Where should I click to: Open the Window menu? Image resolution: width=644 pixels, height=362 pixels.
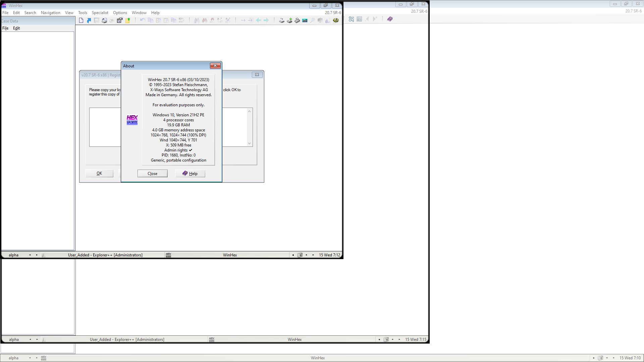(139, 13)
